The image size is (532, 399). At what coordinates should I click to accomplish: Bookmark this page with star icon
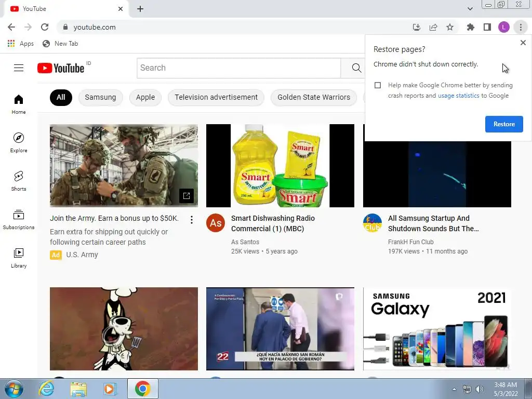[450, 27]
